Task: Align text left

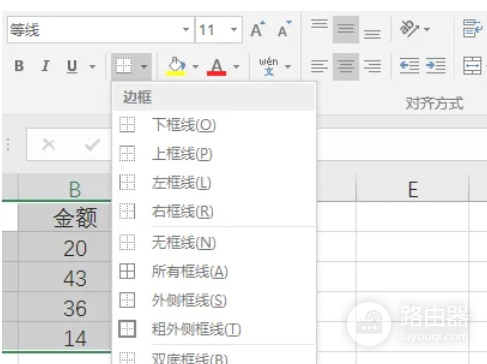Action: click(319, 66)
